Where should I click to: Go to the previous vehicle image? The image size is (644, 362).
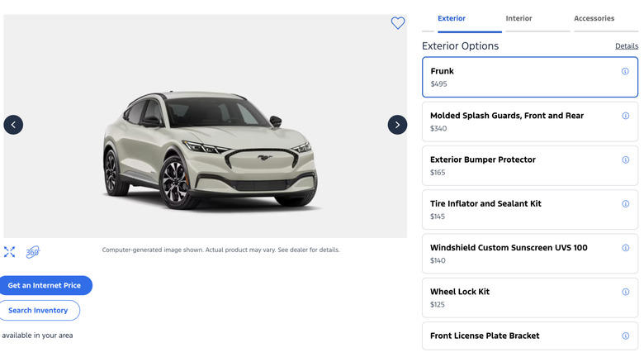point(13,125)
